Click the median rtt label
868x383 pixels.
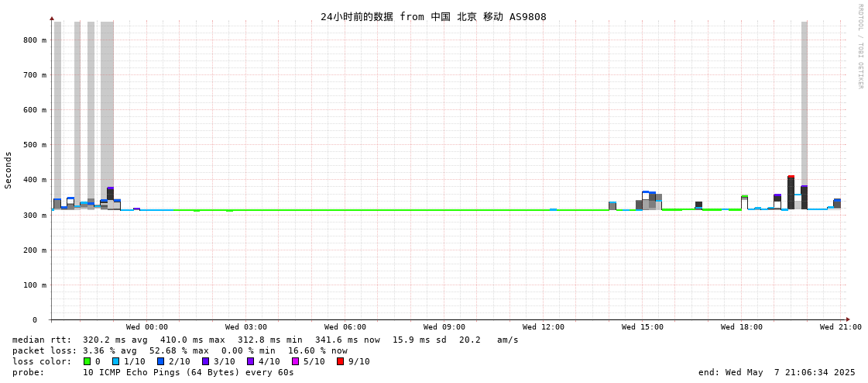[x=42, y=340]
